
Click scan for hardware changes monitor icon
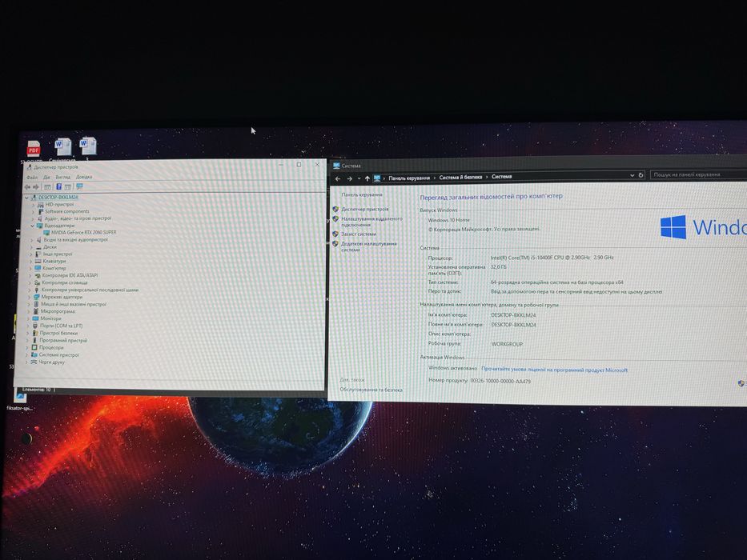(79, 186)
